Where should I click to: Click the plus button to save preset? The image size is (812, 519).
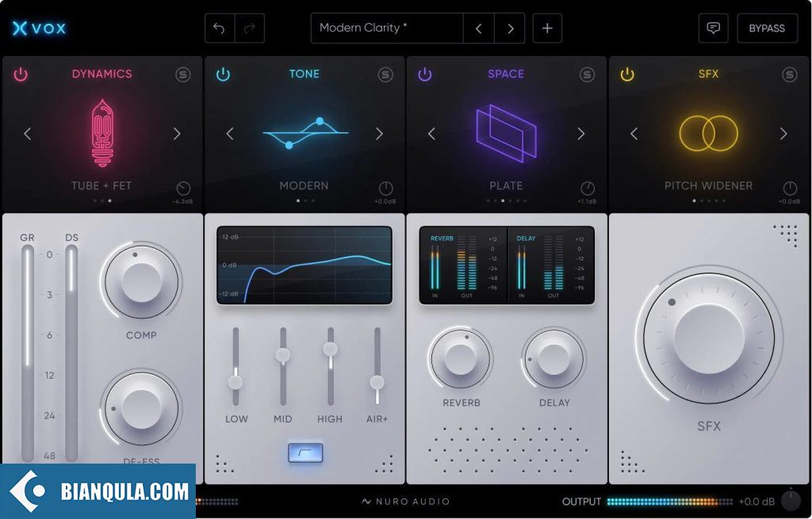tap(547, 28)
